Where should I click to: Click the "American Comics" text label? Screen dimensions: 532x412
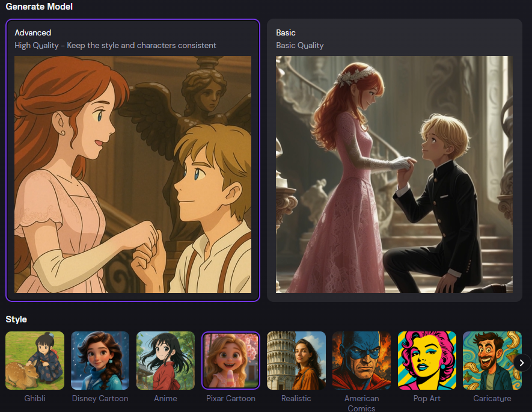point(361,403)
